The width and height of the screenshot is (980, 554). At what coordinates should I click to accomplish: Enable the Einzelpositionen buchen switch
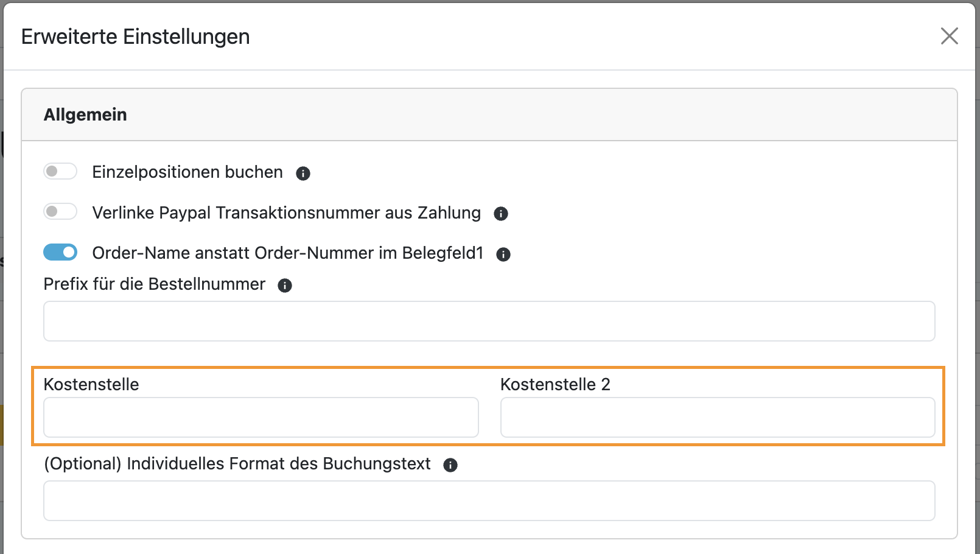60,172
